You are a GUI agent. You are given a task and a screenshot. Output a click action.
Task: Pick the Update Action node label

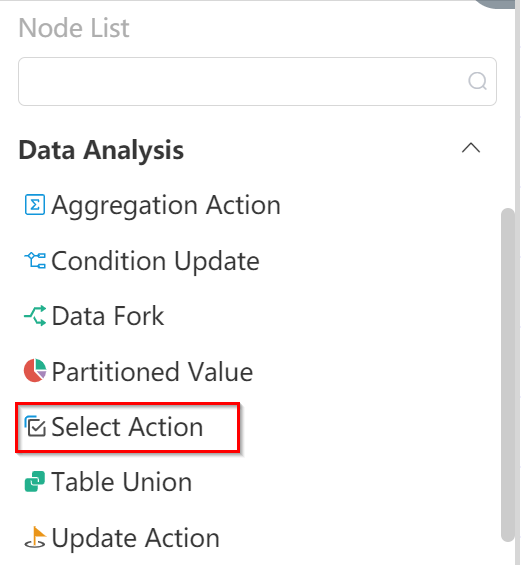(x=135, y=539)
